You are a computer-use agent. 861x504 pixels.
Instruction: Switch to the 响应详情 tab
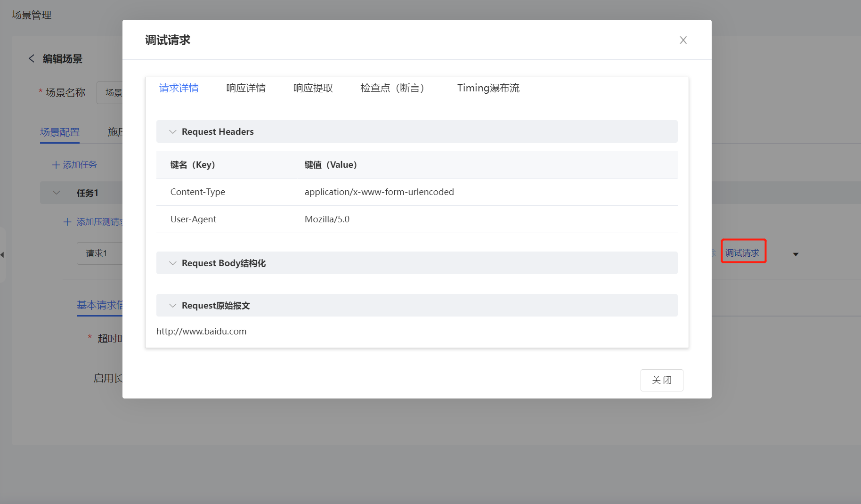(x=246, y=88)
